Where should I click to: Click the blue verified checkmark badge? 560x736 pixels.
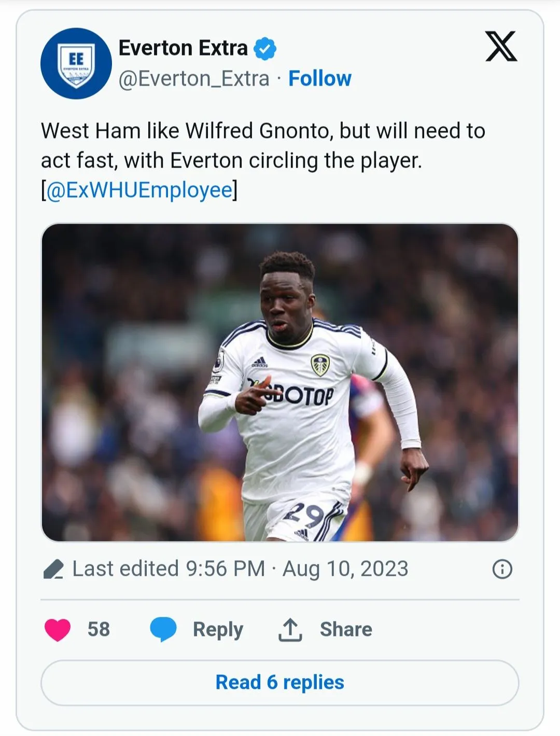[265, 48]
